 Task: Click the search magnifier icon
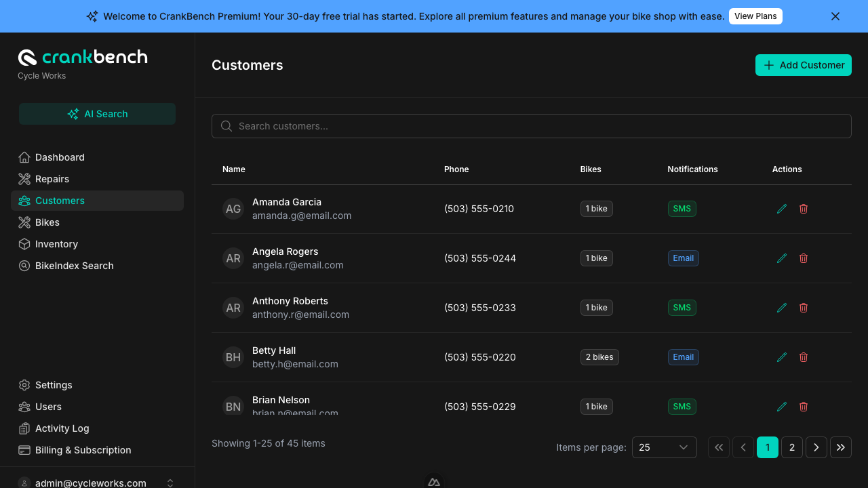[x=226, y=126]
